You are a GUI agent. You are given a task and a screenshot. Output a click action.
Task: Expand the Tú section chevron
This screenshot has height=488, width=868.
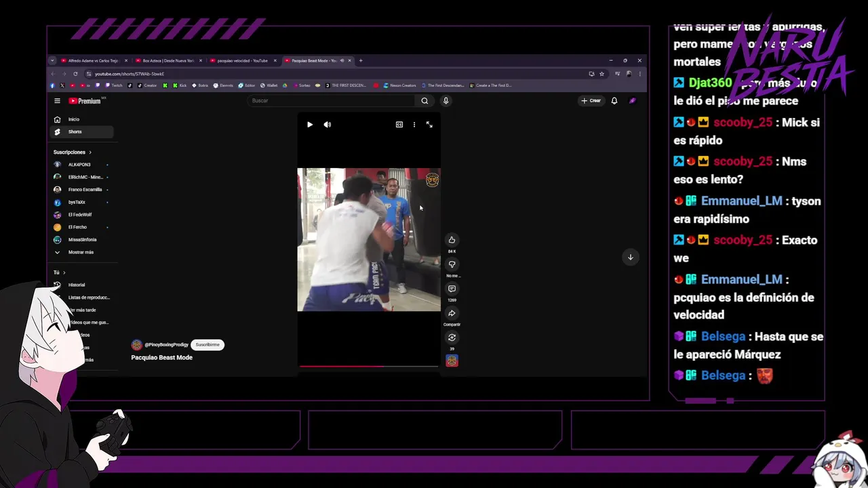(x=64, y=272)
